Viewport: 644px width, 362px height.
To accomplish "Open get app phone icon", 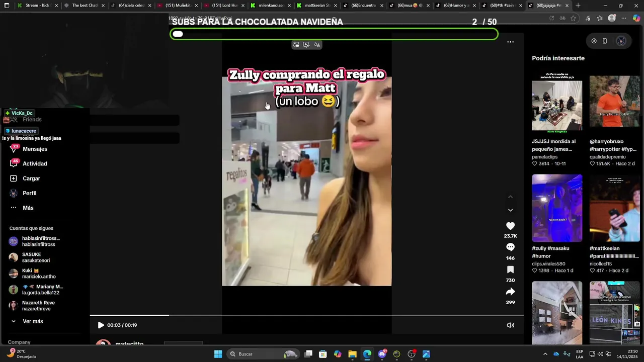I will tap(605, 41).
